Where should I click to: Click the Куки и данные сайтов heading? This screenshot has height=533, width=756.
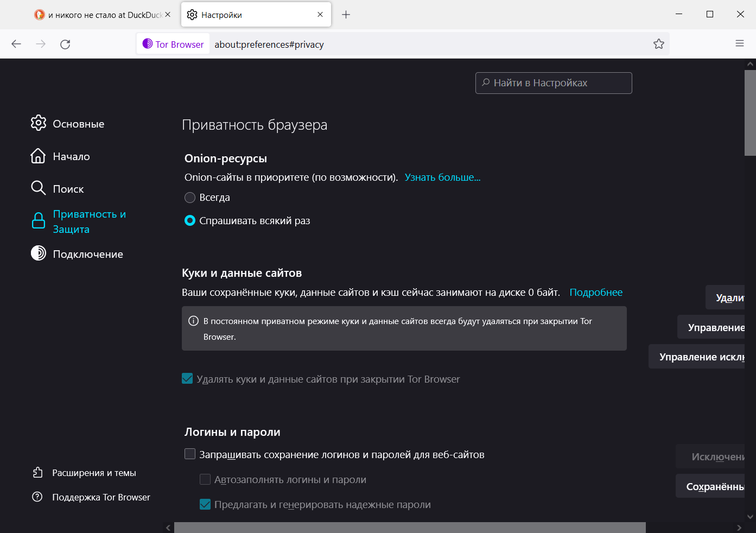pos(242,273)
